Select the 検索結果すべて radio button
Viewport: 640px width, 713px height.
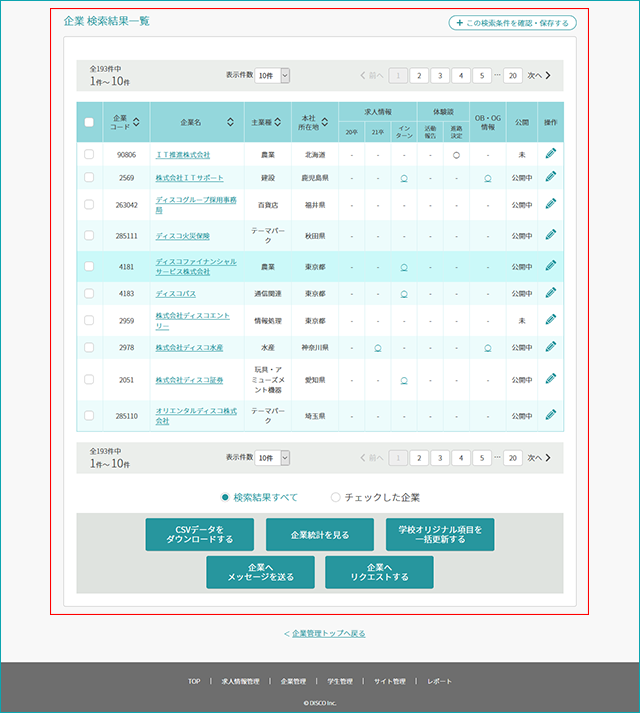pyautogui.click(x=225, y=497)
